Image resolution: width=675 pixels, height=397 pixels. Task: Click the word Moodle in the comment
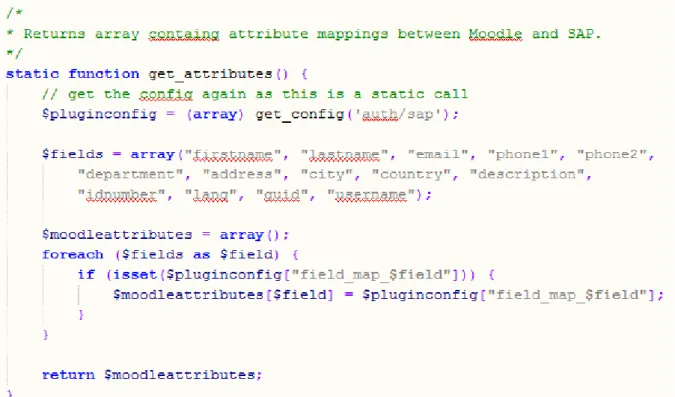pyautogui.click(x=495, y=34)
